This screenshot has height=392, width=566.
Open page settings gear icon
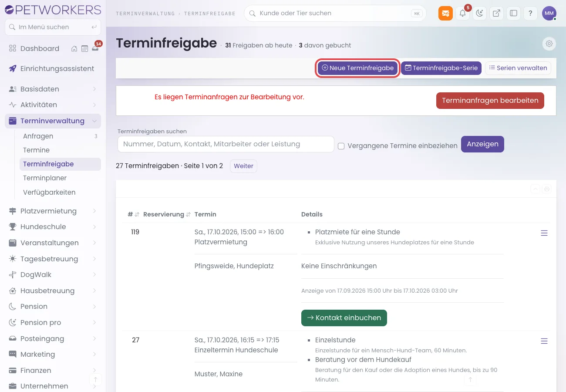(549, 44)
